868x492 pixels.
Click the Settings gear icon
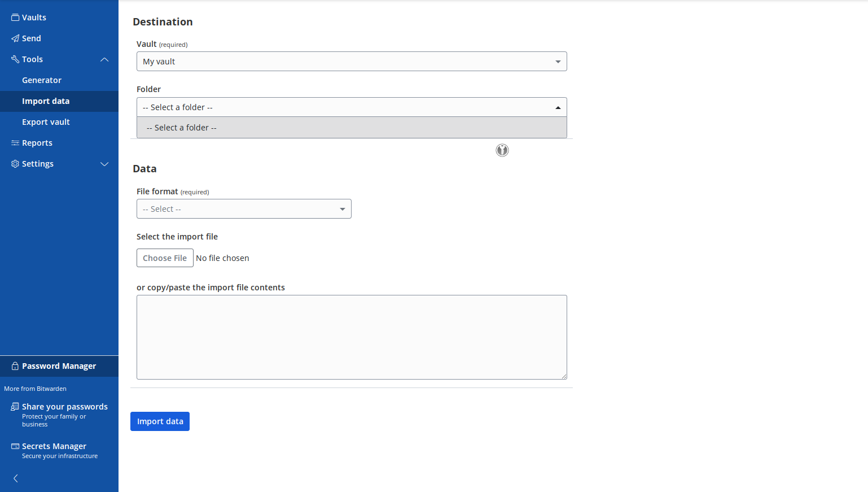[15, 164]
